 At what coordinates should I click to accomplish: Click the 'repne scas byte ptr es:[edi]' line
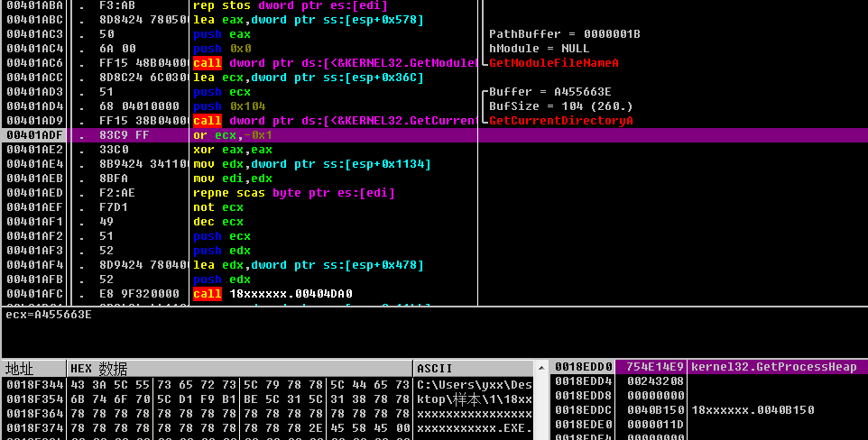(x=294, y=193)
